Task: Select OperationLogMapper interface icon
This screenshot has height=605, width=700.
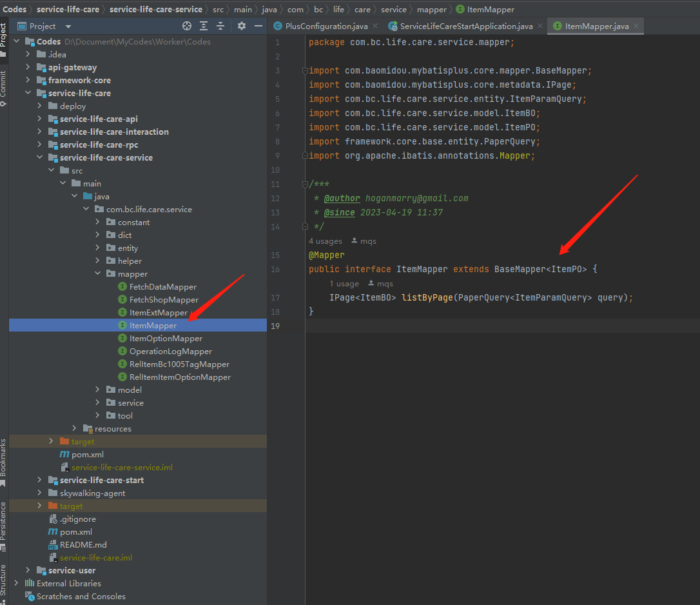Action: pyautogui.click(x=122, y=352)
